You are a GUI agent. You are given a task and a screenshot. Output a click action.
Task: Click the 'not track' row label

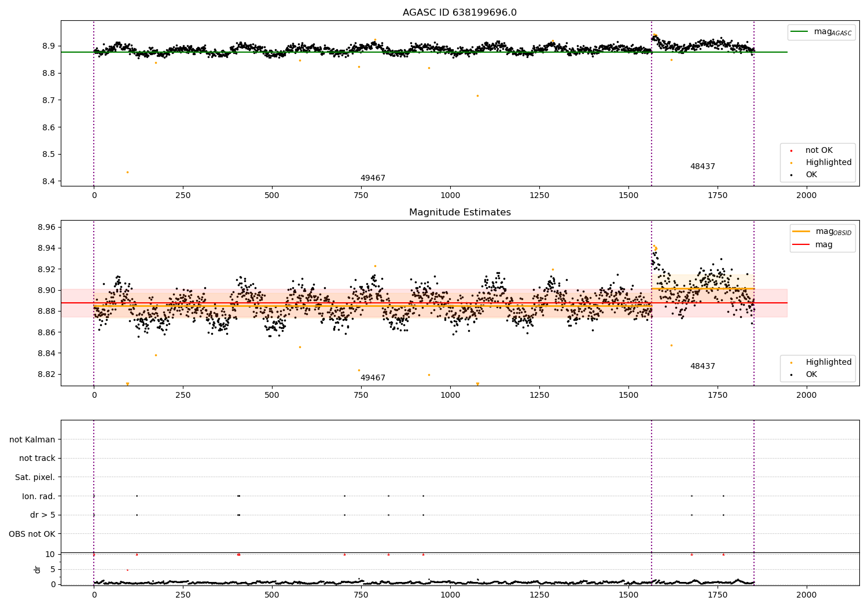pos(37,459)
